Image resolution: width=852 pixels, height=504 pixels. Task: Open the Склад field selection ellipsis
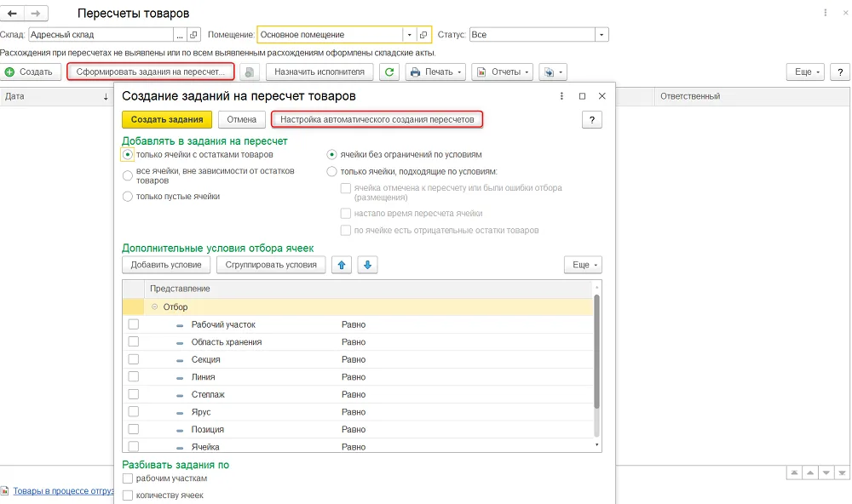click(x=180, y=35)
